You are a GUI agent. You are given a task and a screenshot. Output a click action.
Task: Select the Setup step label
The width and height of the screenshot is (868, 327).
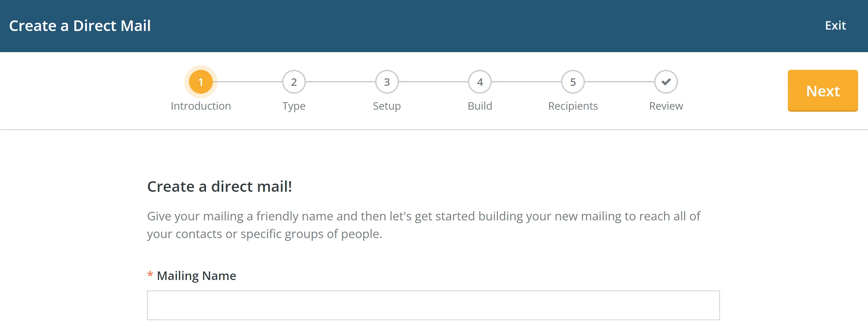386,106
